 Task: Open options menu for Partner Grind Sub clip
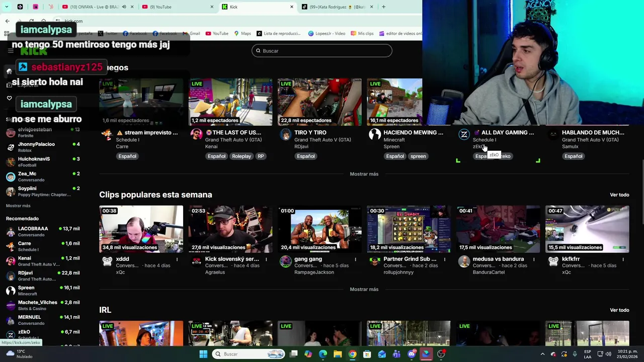(445, 259)
